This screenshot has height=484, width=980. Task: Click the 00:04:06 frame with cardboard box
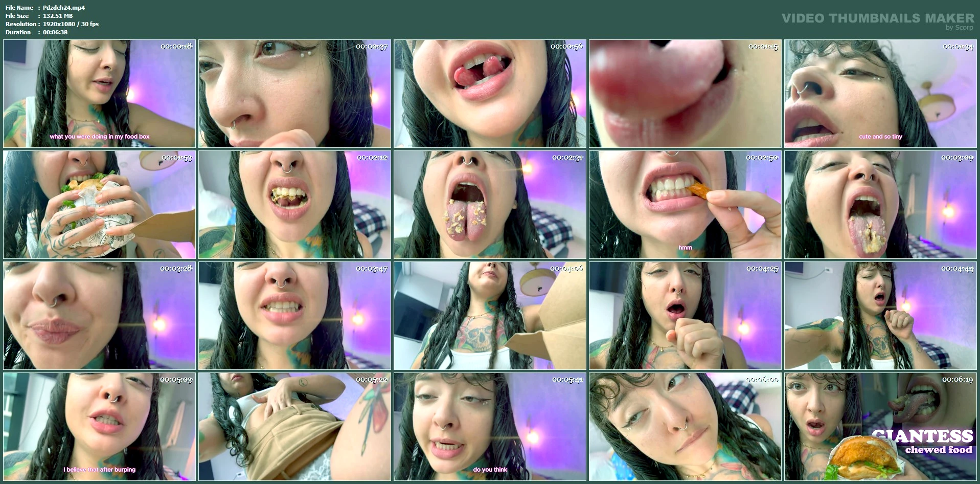(490, 316)
